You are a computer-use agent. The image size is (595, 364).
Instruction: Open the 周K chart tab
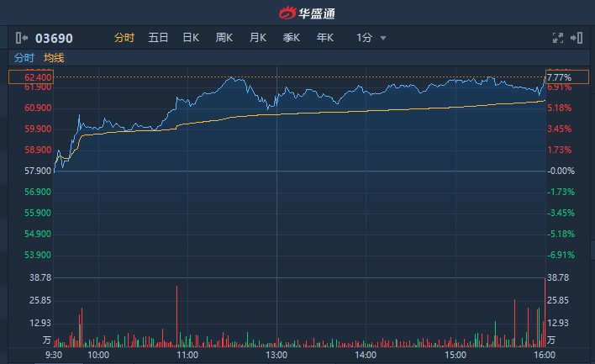pos(224,38)
